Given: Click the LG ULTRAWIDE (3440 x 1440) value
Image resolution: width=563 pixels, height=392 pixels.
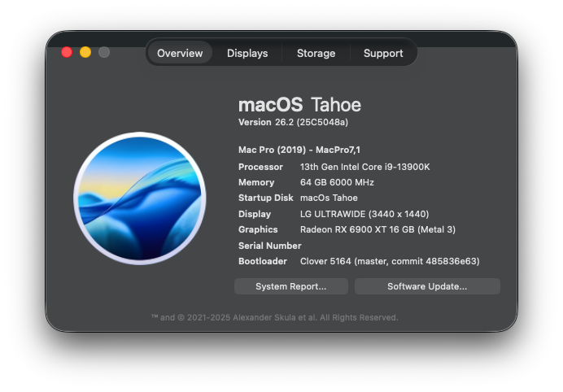Looking at the screenshot, I should [364, 214].
